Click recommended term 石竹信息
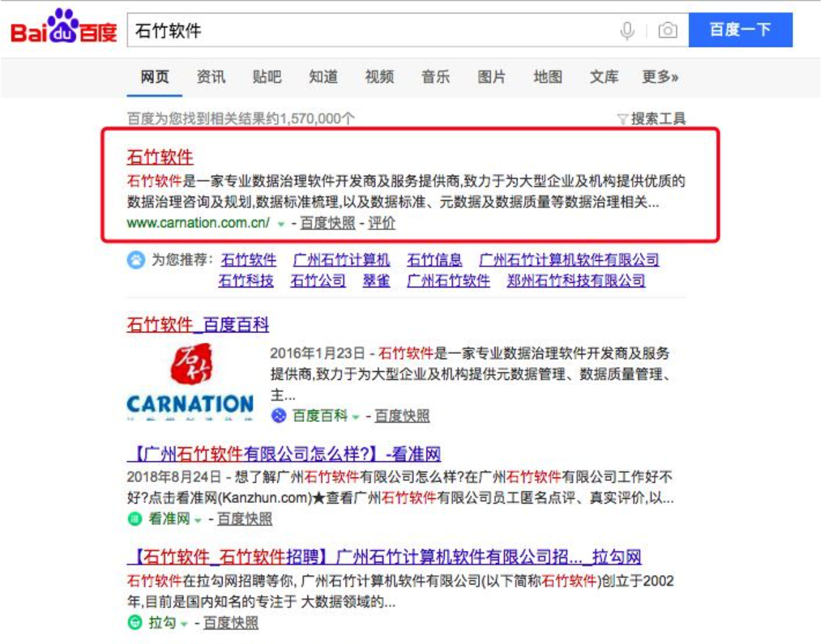821x644 pixels. 435,259
